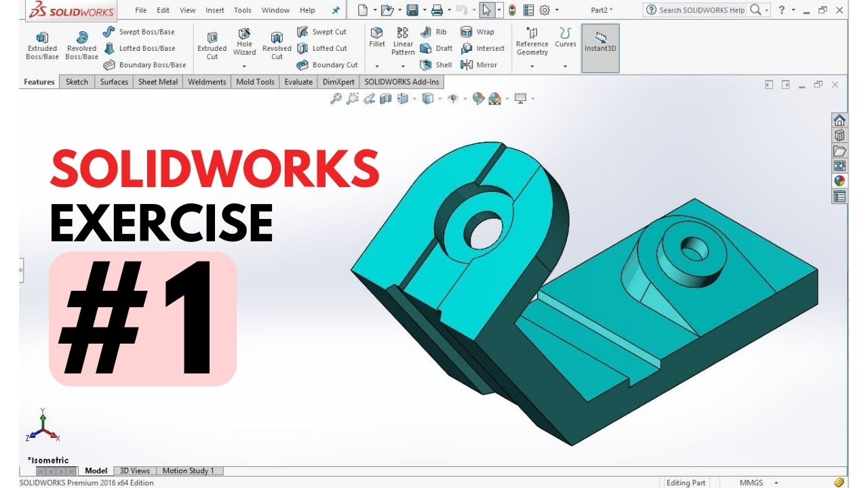Save the part with the Save icon
Screen dimensions: 868x488
(x=412, y=10)
